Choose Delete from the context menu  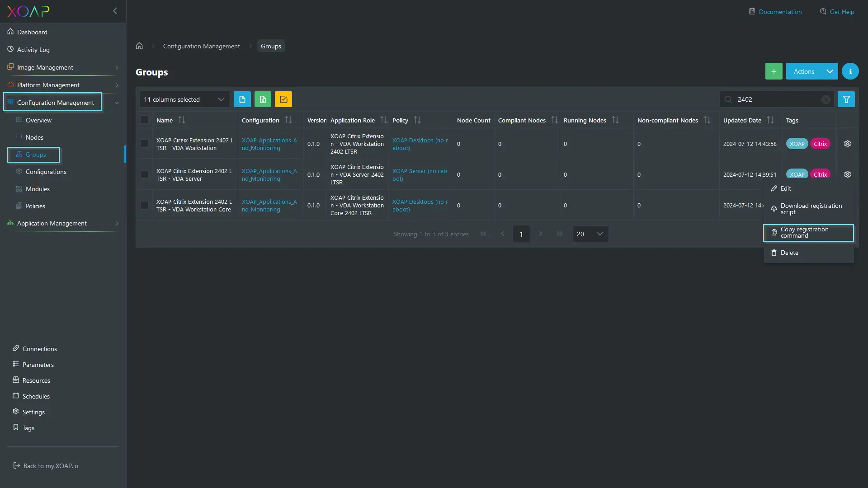(808, 253)
